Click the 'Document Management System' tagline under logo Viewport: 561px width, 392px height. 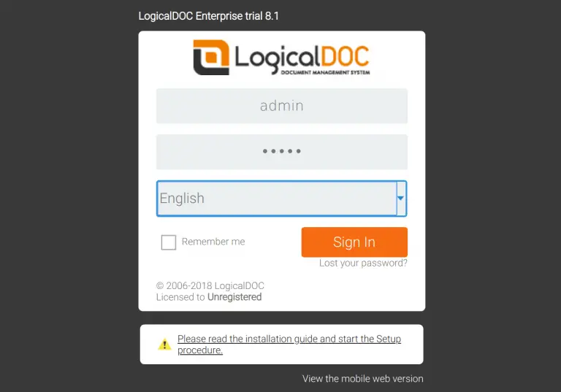click(x=325, y=72)
